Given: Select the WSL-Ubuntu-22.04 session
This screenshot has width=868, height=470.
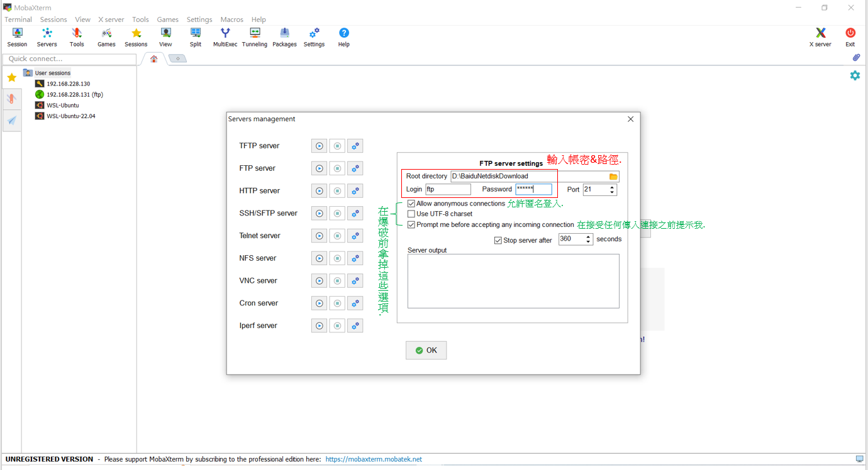Looking at the screenshot, I should [x=70, y=116].
